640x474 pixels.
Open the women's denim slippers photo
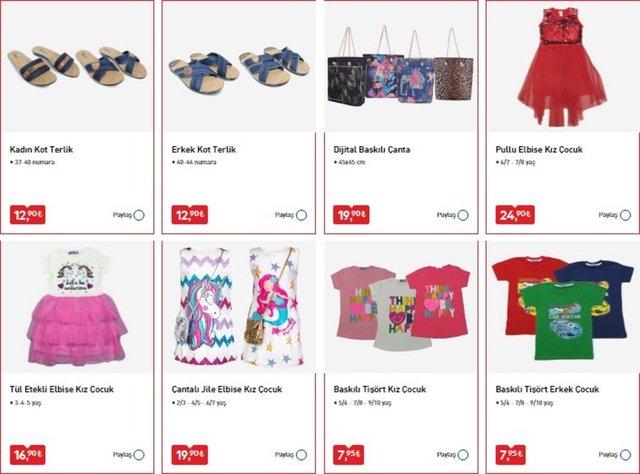point(77,66)
